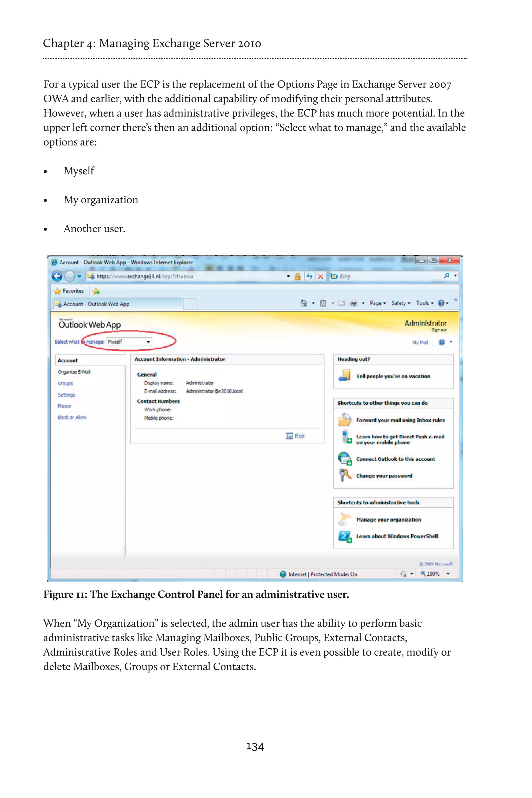Click the vacation auto-reply icon
532x798 pixels.
coord(344,376)
